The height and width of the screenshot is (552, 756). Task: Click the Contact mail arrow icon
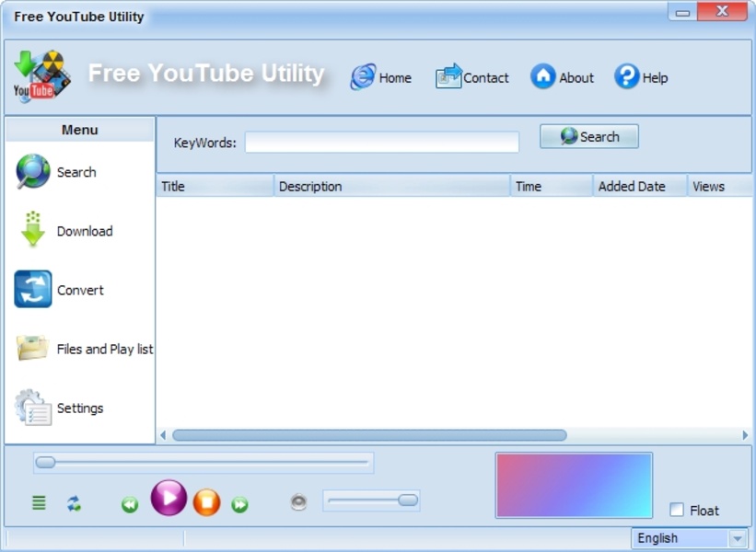tap(448, 76)
